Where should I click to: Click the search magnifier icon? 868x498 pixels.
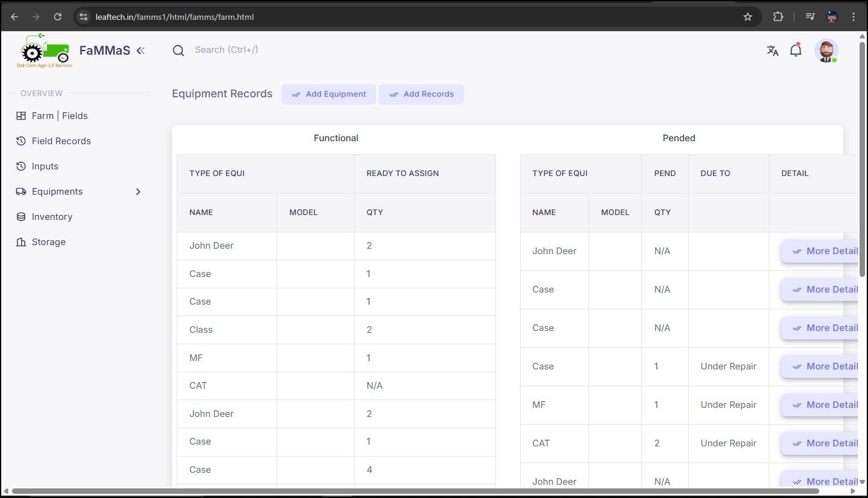click(x=179, y=50)
